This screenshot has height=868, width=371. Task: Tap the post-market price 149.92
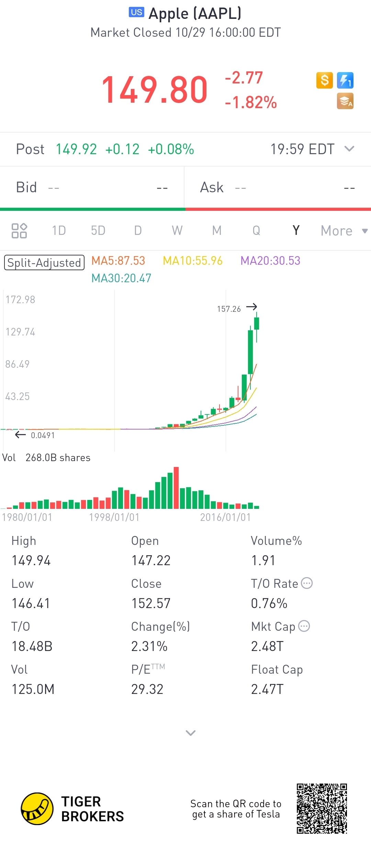coord(76,149)
